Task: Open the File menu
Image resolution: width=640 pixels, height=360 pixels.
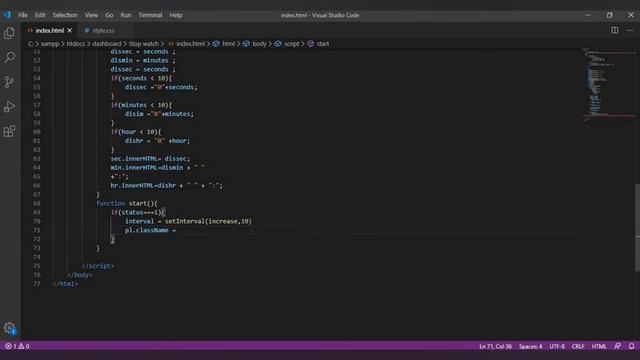Action: [x=23, y=15]
